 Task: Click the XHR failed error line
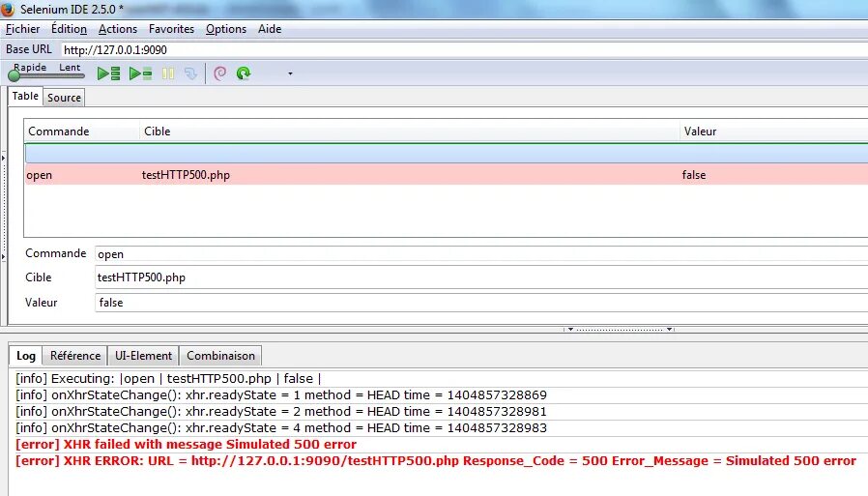coord(186,445)
